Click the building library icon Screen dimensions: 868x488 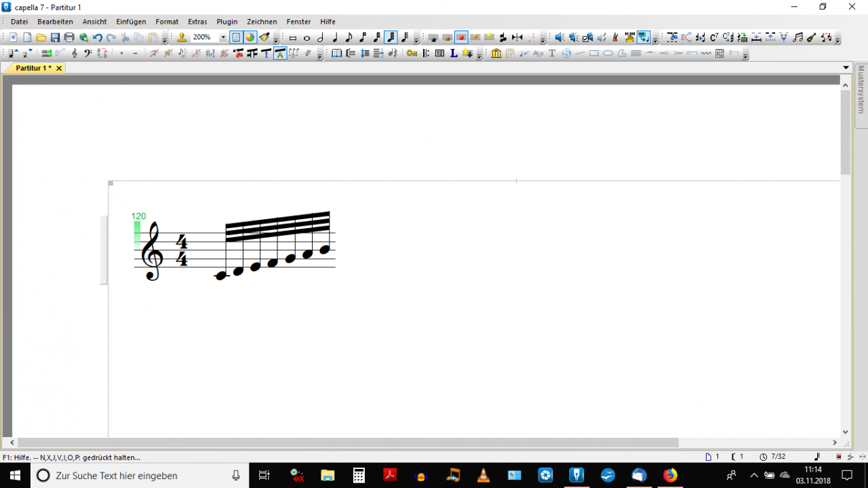496,53
